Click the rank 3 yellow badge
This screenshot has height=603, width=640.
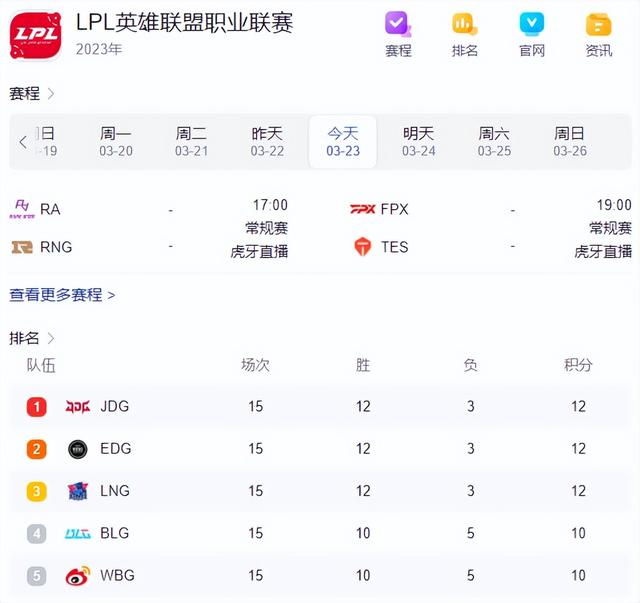coord(36,491)
